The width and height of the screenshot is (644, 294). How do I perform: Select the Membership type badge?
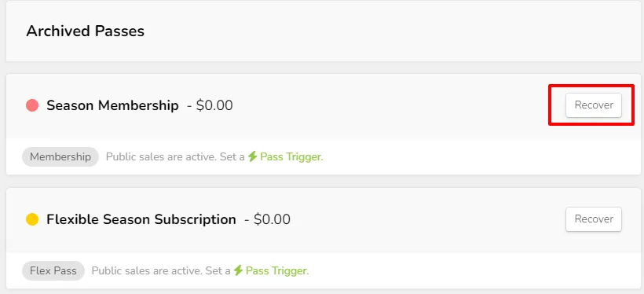pos(60,156)
